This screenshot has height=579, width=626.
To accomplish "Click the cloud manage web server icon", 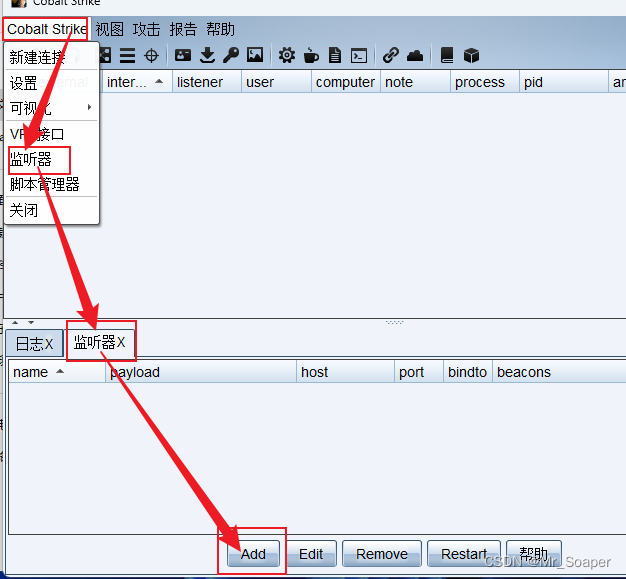I will pos(415,56).
